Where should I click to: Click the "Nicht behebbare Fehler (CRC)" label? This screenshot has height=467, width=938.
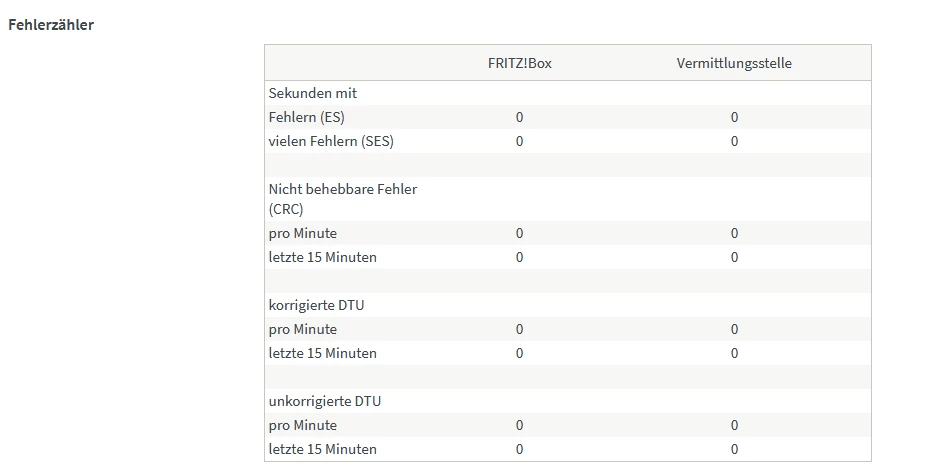pyautogui.click(x=343, y=199)
